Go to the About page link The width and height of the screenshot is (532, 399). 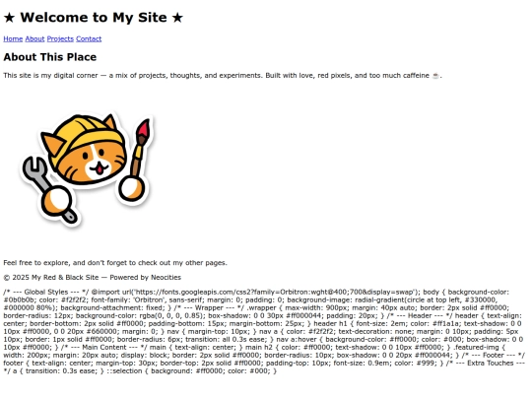(x=34, y=38)
